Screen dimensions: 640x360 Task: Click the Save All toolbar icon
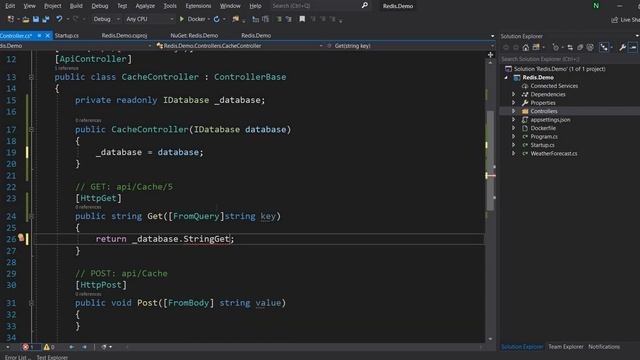click(46, 19)
